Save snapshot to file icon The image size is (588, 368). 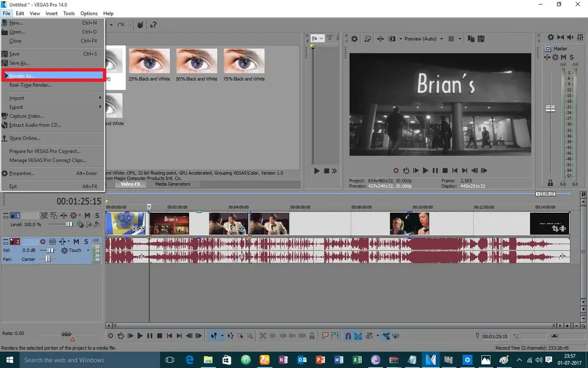[x=481, y=39]
